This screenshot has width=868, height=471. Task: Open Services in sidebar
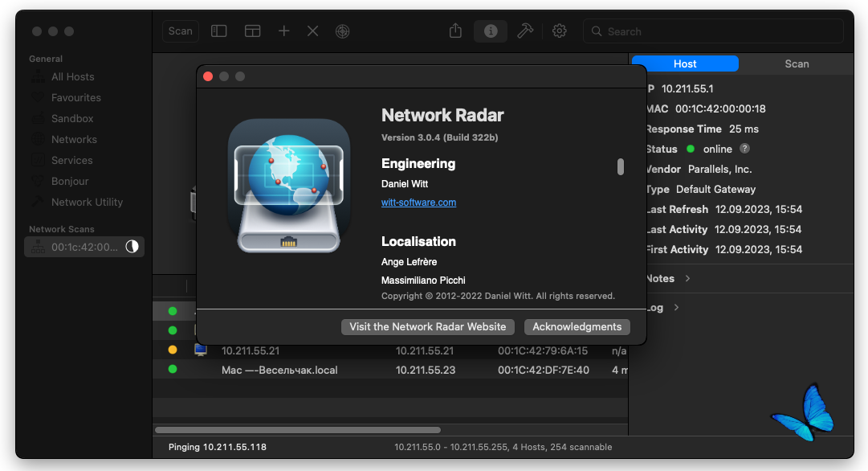click(72, 160)
